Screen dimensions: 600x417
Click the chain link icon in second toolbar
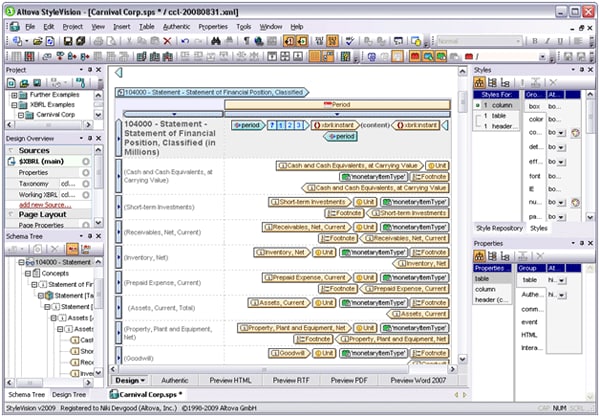click(47, 57)
